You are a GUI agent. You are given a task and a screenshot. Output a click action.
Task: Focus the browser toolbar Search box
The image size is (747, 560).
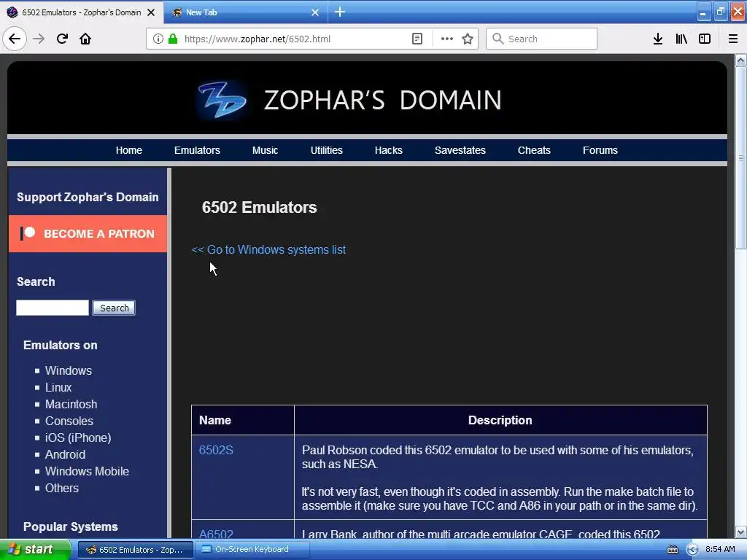pos(542,39)
